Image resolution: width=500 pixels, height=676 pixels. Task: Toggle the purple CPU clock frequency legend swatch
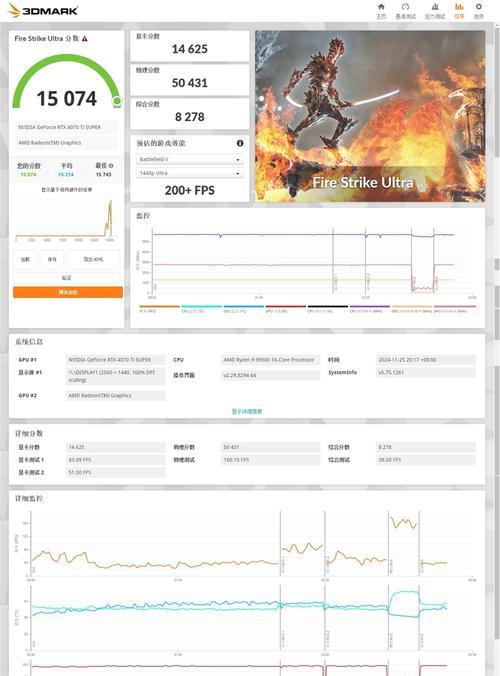click(369, 308)
